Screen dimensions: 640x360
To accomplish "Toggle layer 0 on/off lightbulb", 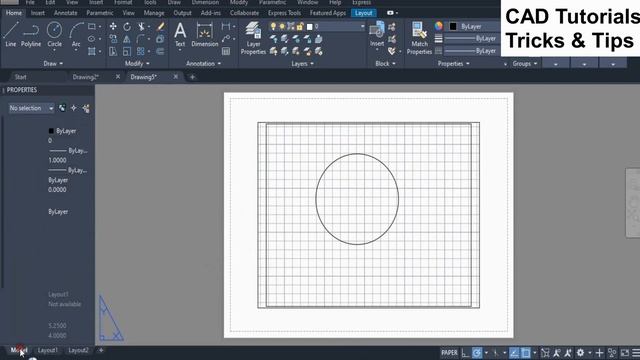I will click(x=273, y=27).
